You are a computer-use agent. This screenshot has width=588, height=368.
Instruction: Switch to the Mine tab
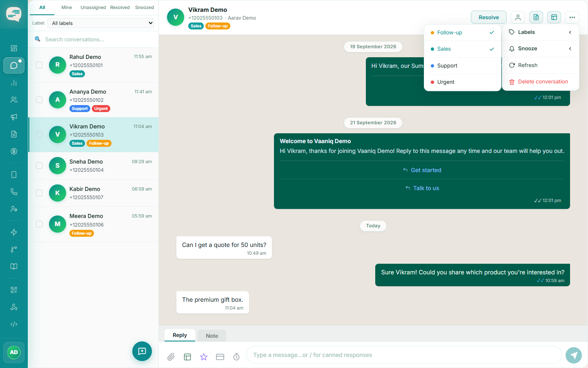[67, 7]
